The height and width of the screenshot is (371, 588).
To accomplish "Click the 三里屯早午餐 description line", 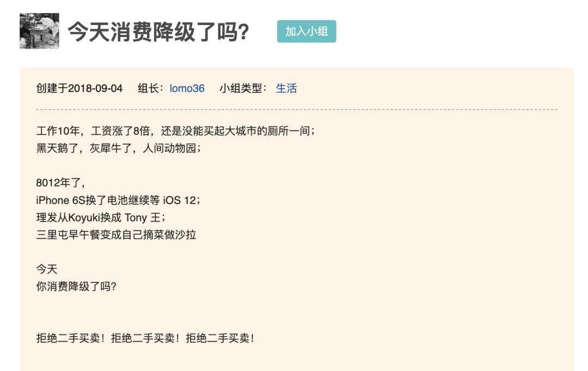I will coord(116,235).
